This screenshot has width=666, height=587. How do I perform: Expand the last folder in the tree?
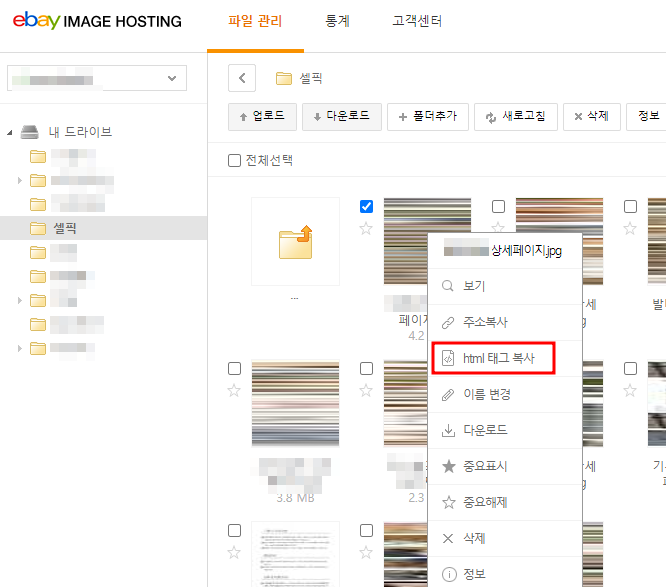(x=20, y=348)
